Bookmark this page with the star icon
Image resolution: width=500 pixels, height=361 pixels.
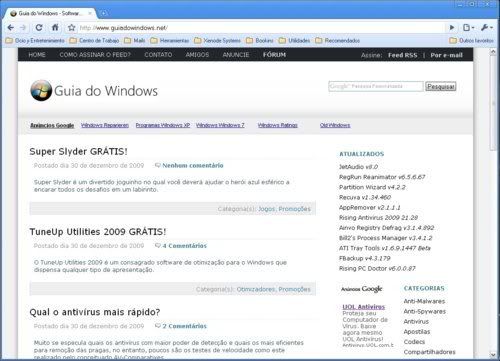coord(71,28)
